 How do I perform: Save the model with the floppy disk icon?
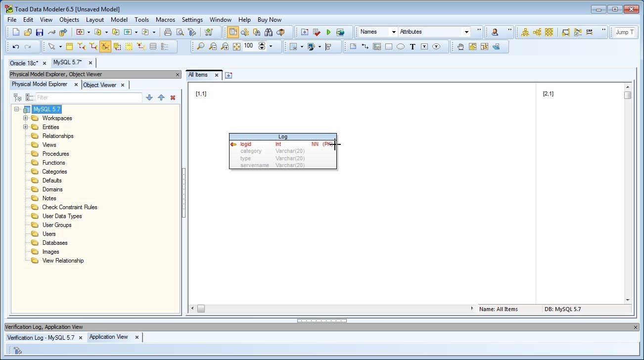click(x=40, y=32)
